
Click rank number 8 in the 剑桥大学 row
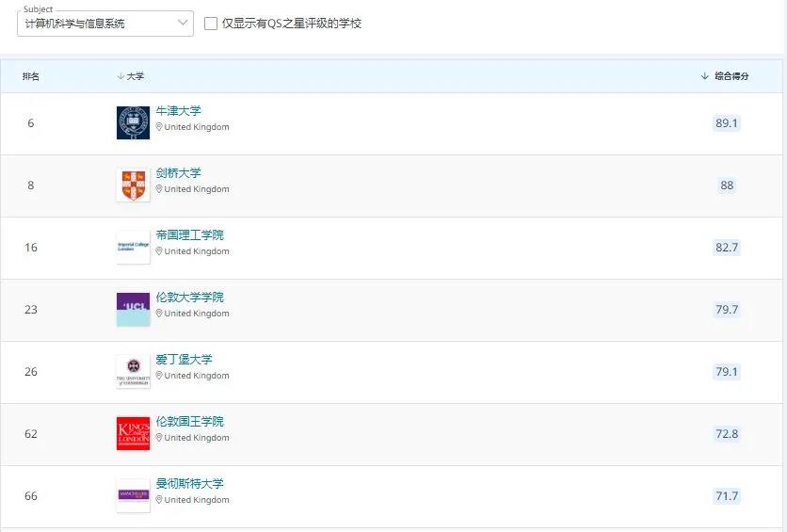pos(31,185)
